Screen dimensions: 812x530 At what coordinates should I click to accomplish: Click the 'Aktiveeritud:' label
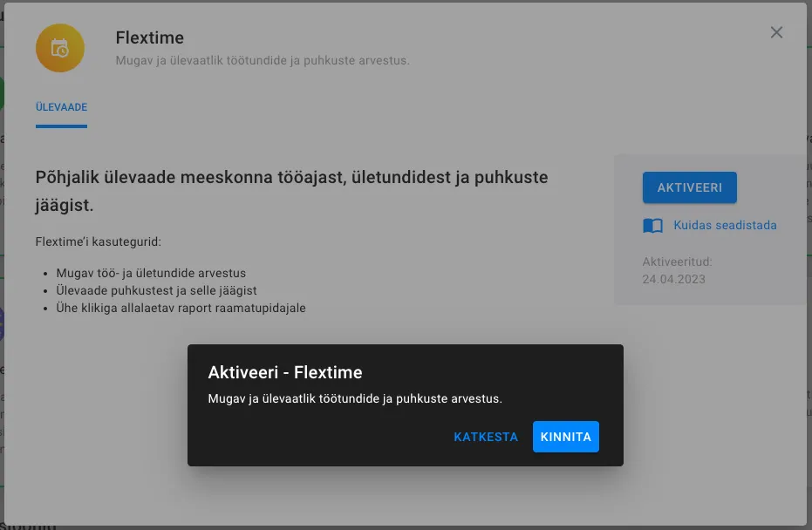tap(677, 262)
